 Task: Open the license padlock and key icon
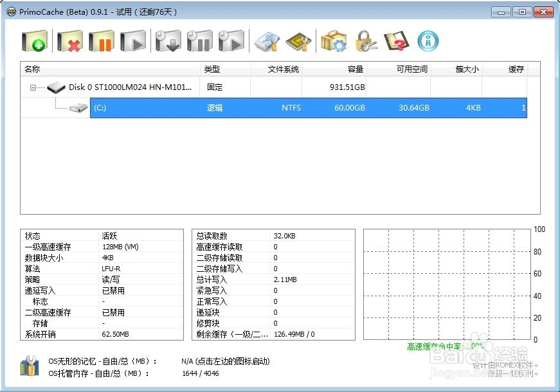366,41
